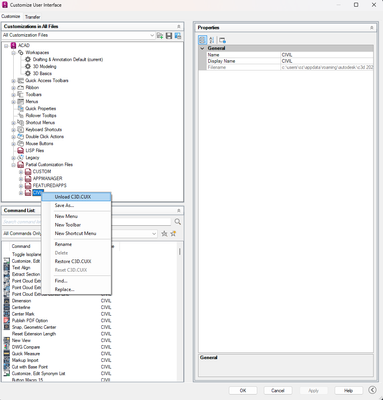Screen dimensions: 383x400
Task: Click the Property Pages icon in Properties
Action: [x=222, y=40]
